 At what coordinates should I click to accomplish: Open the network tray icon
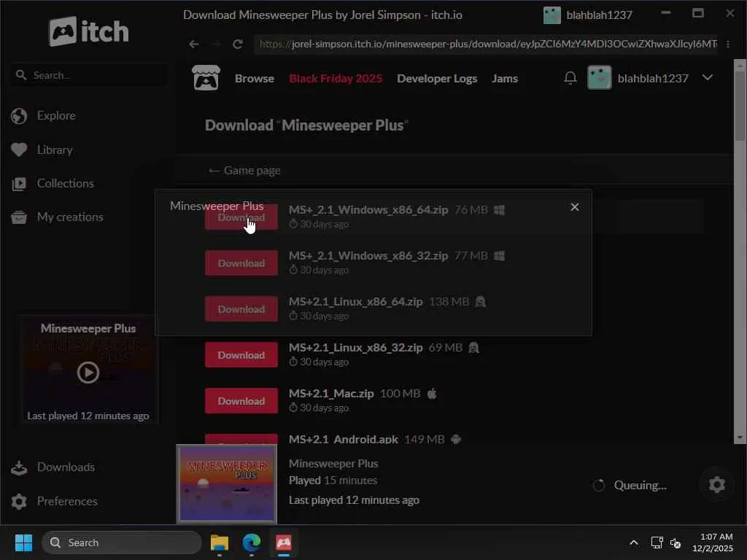point(657,542)
